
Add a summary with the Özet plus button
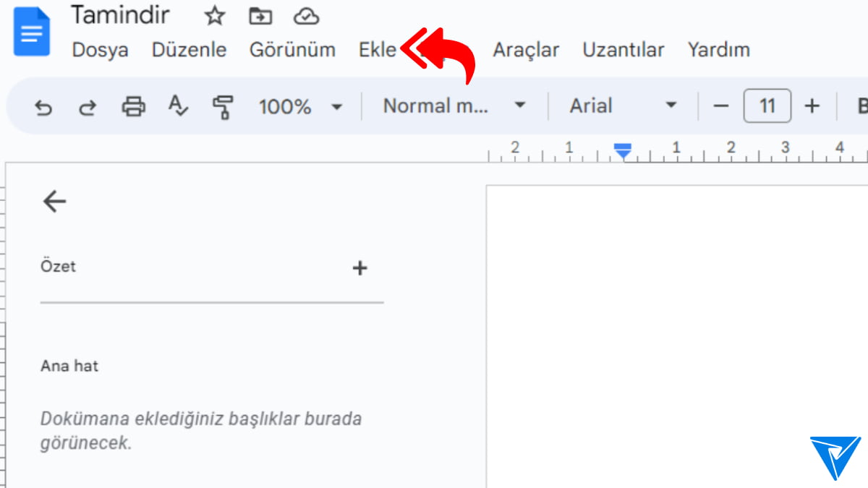click(359, 267)
